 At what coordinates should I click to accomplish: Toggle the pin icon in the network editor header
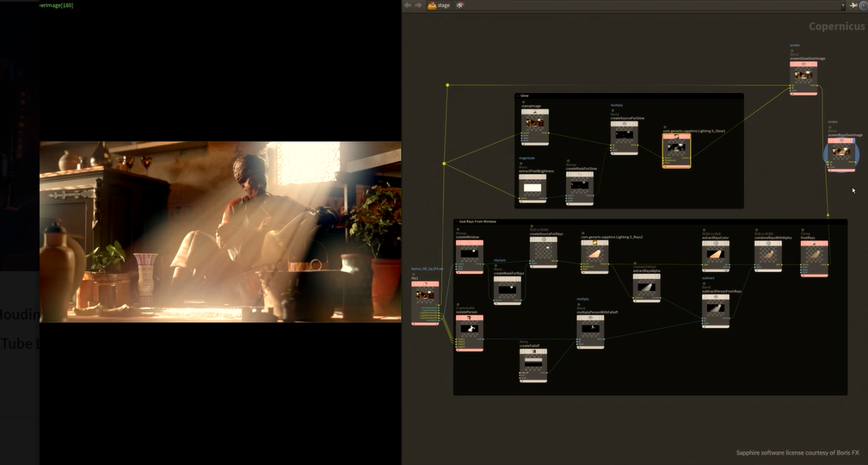[853, 5]
